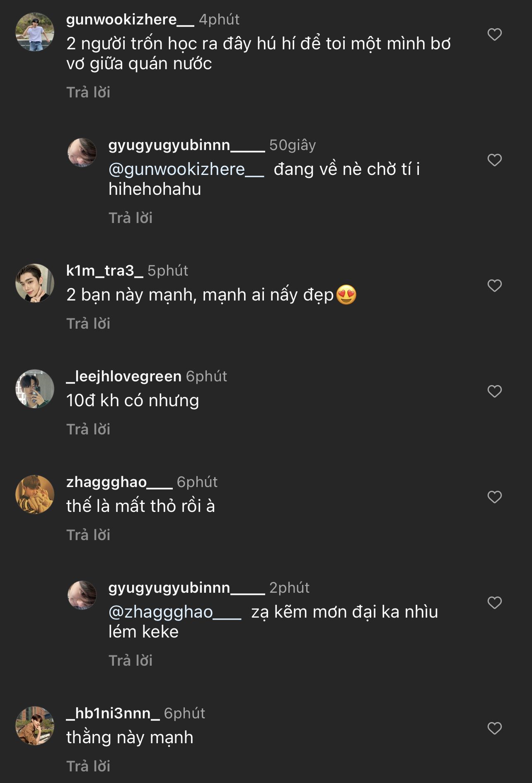Reply to _leejhlovegreen's comment
This screenshot has width=532, height=783.
88,429
